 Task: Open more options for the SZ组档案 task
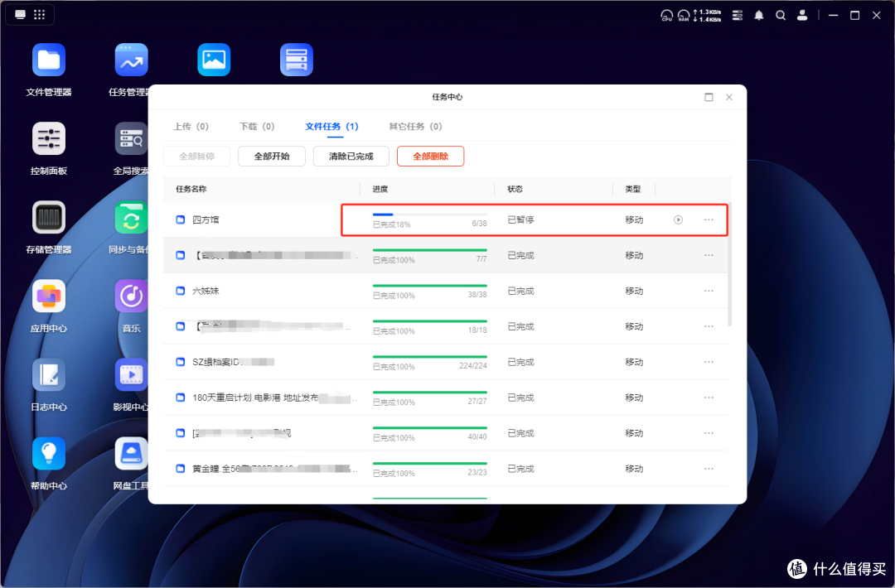tap(709, 362)
